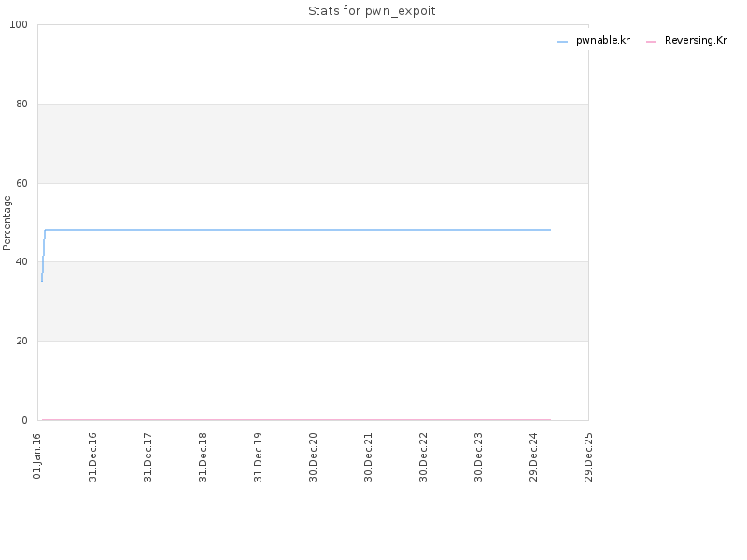Click the 60 y-axis tick label

(21, 183)
